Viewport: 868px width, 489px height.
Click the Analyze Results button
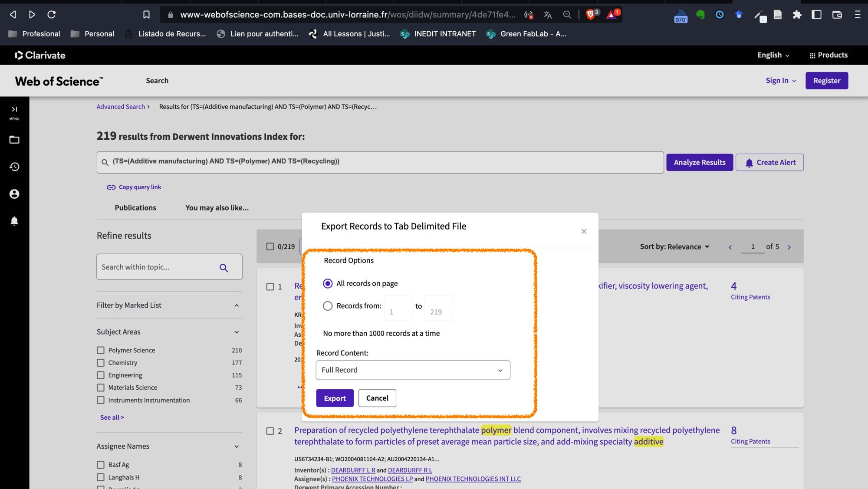click(x=699, y=162)
